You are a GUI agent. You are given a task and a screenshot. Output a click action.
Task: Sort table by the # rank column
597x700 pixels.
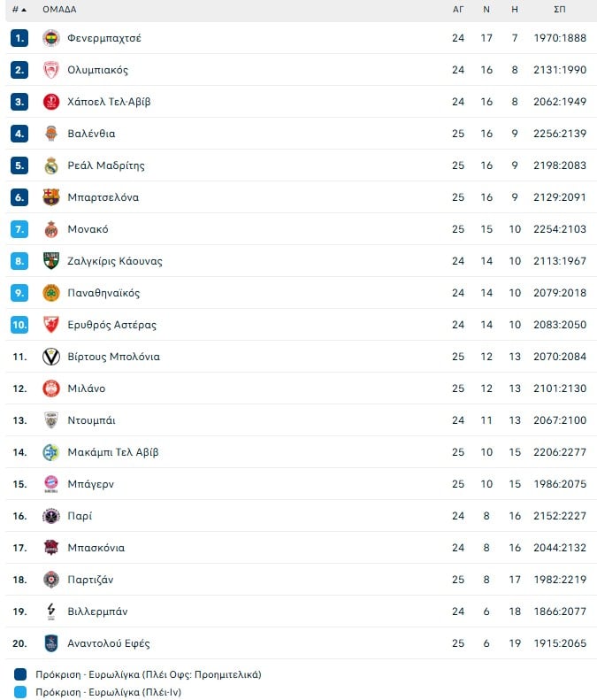pos(19,10)
